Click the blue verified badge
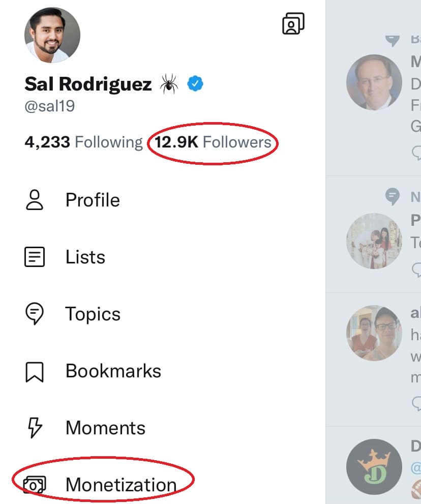 (x=195, y=83)
